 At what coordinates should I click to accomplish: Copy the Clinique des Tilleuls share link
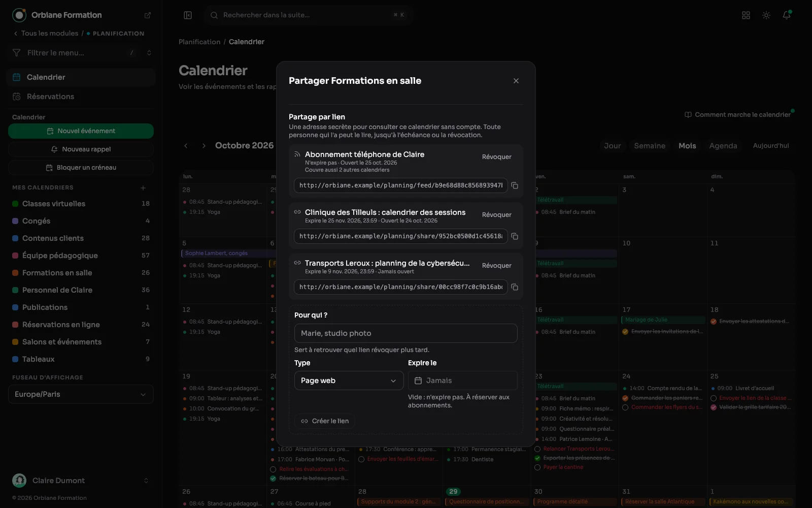515,236
